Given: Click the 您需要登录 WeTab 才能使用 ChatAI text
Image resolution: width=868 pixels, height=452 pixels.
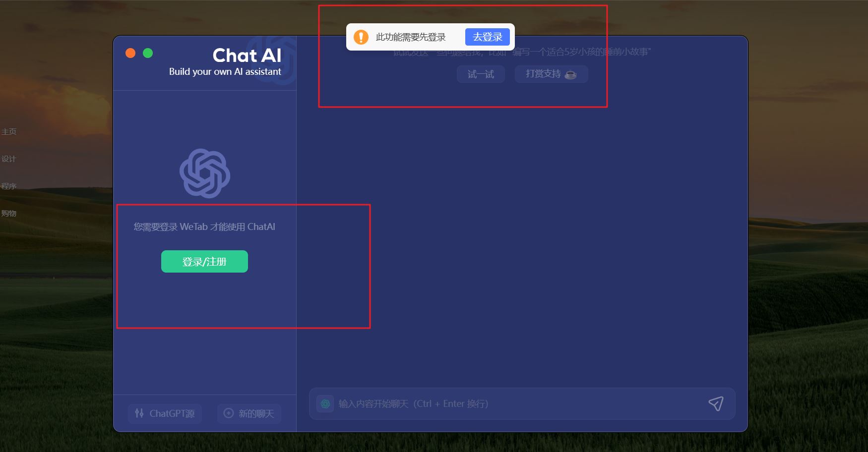Looking at the screenshot, I should (204, 227).
